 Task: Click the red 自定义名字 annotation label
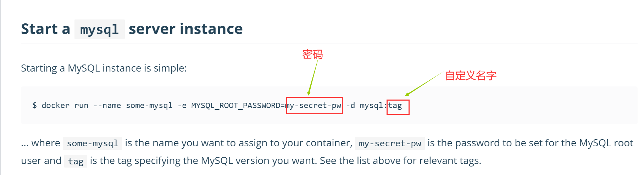(471, 75)
